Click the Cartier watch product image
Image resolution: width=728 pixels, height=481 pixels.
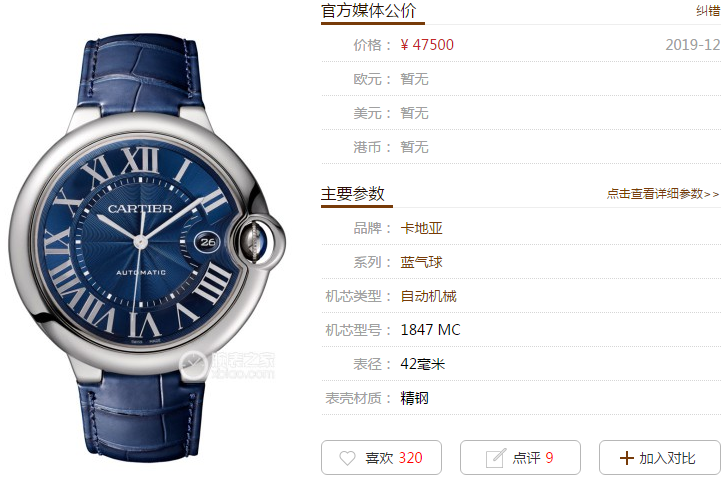click(146, 248)
